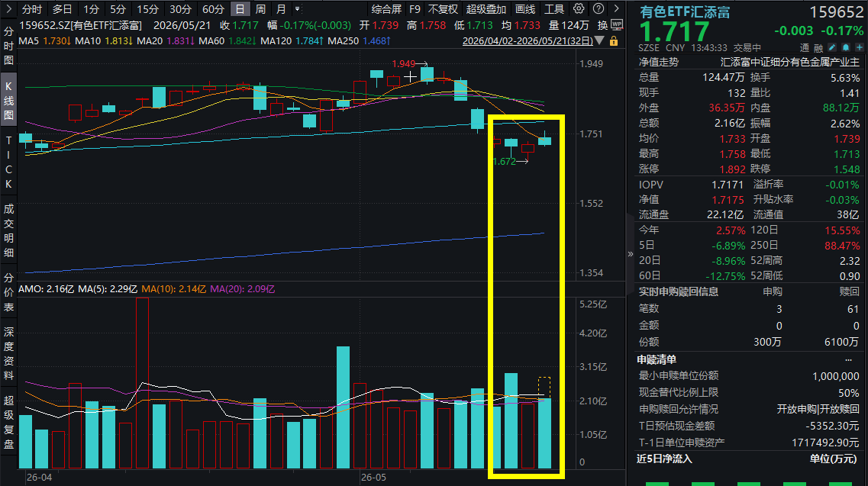
Task: Click the MA10 1.813 indicator label
Action: [104, 41]
